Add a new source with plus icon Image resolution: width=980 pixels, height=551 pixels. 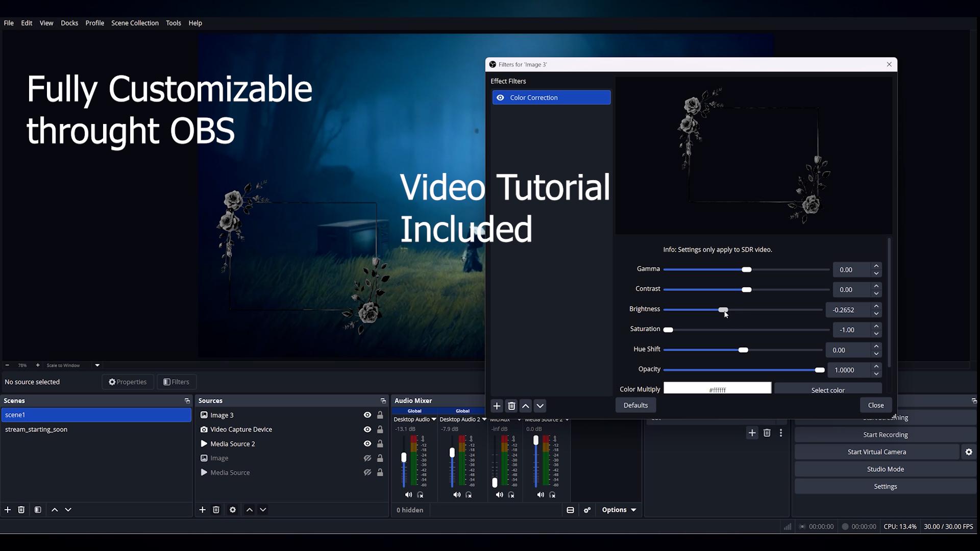click(203, 510)
